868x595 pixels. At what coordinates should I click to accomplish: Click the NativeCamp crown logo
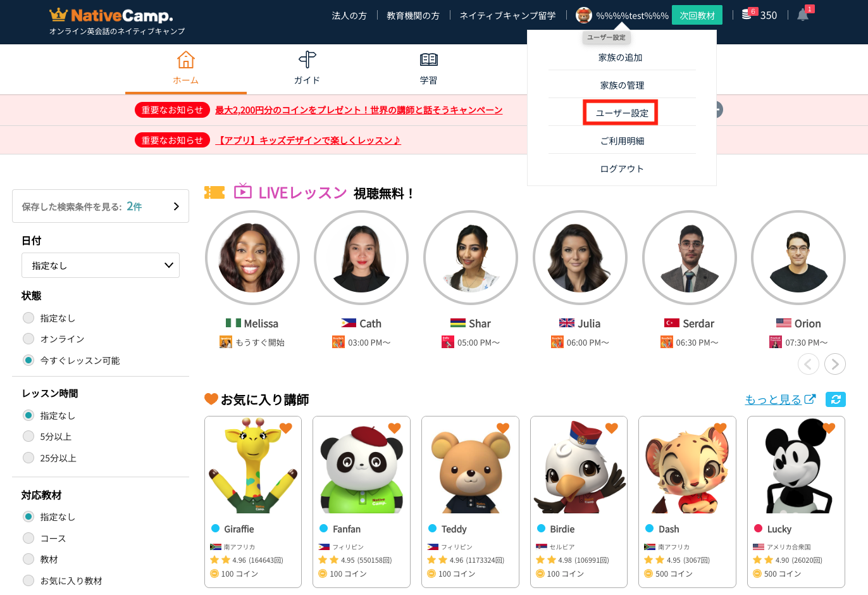point(58,15)
